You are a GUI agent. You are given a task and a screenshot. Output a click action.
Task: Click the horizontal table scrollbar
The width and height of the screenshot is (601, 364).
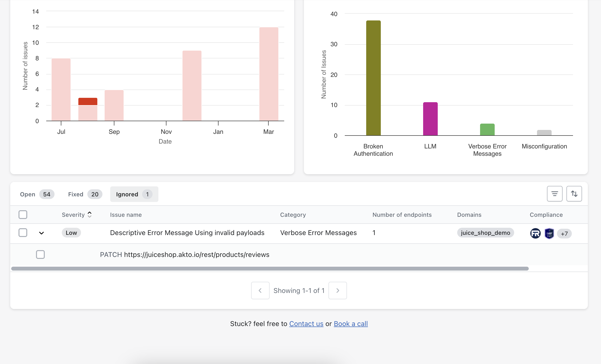(270, 269)
